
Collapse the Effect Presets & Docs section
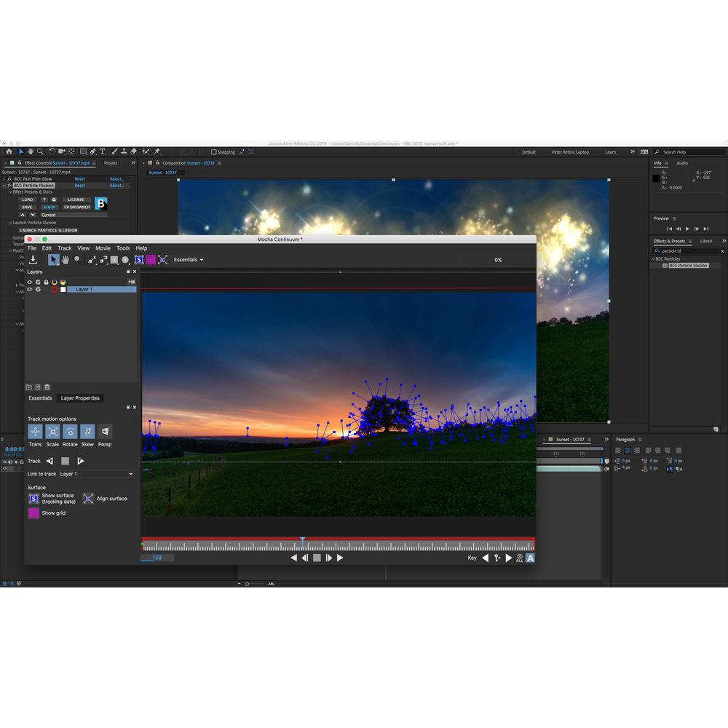click(x=9, y=191)
